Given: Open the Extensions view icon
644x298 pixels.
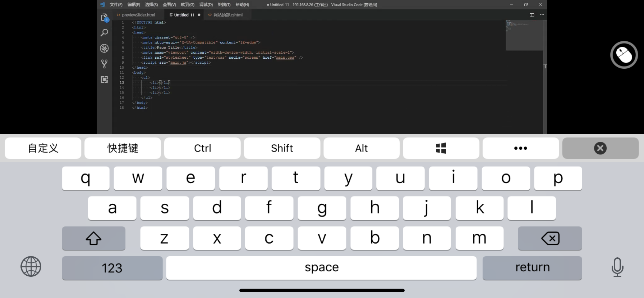Looking at the screenshot, I should click(x=104, y=80).
